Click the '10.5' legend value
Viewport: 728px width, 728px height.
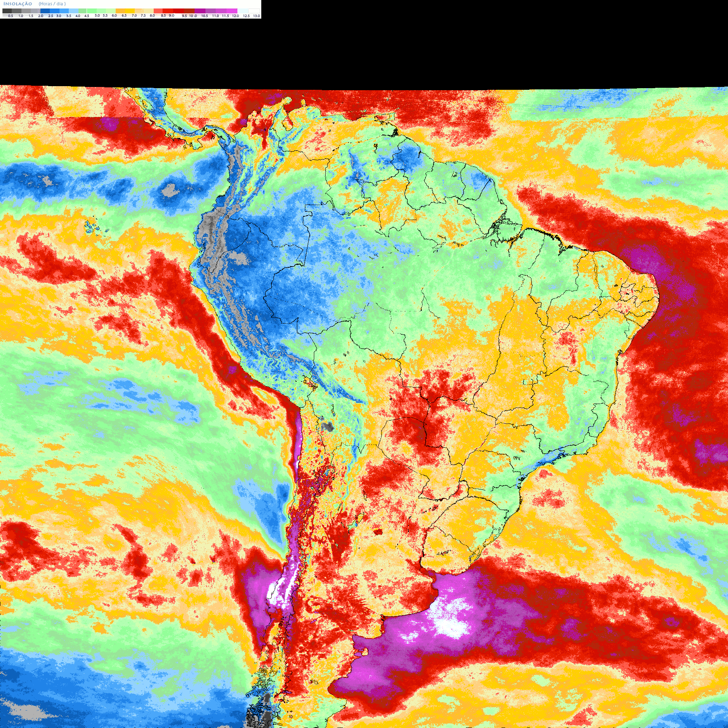coord(205,16)
